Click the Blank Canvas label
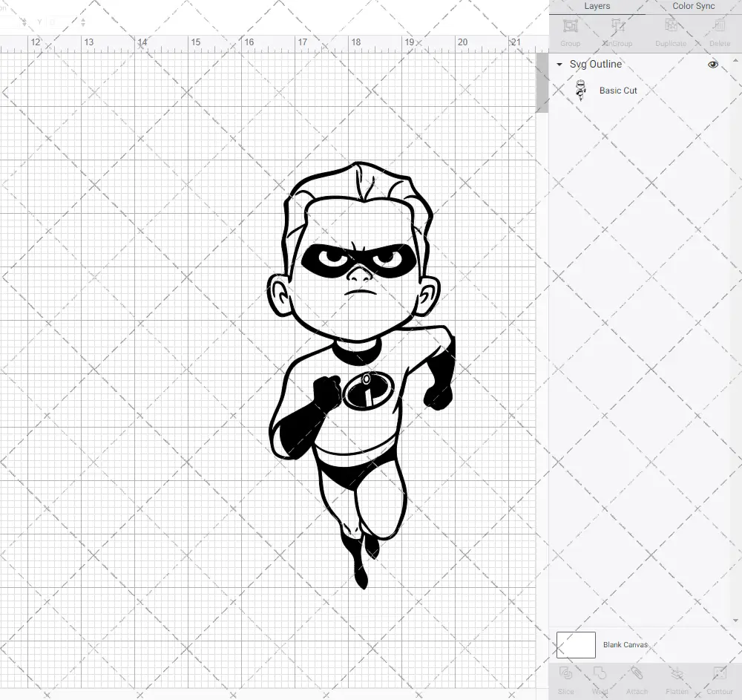 [x=626, y=644]
